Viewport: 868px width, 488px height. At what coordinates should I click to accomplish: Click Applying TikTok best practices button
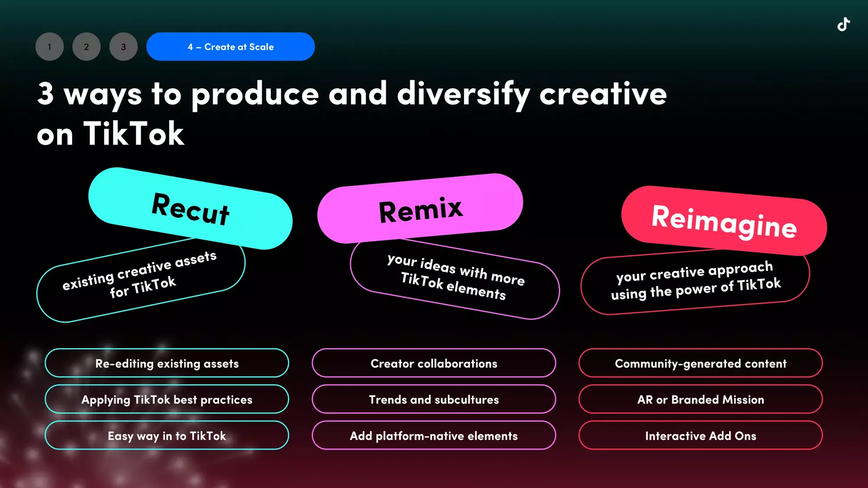pos(167,399)
